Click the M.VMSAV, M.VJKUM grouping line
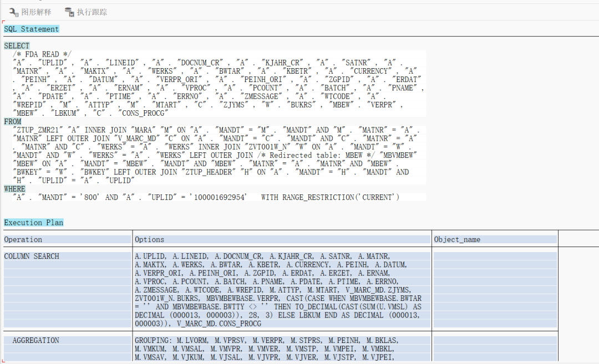The height and width of the screenshot is (364, 599). coord(265,357)
